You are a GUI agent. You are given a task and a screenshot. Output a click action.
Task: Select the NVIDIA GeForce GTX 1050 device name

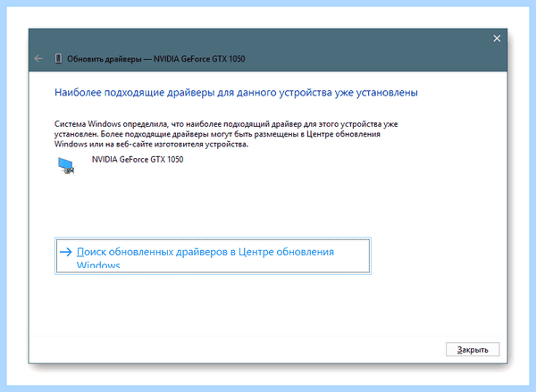(x=138, y=160)
